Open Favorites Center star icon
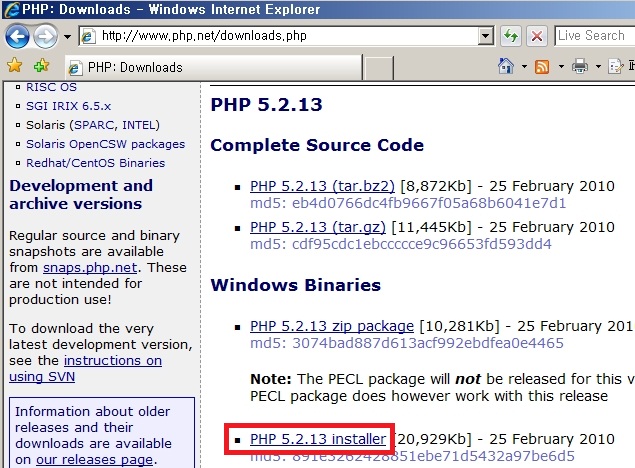Screen dimensions: 635x468 point(15,65)
